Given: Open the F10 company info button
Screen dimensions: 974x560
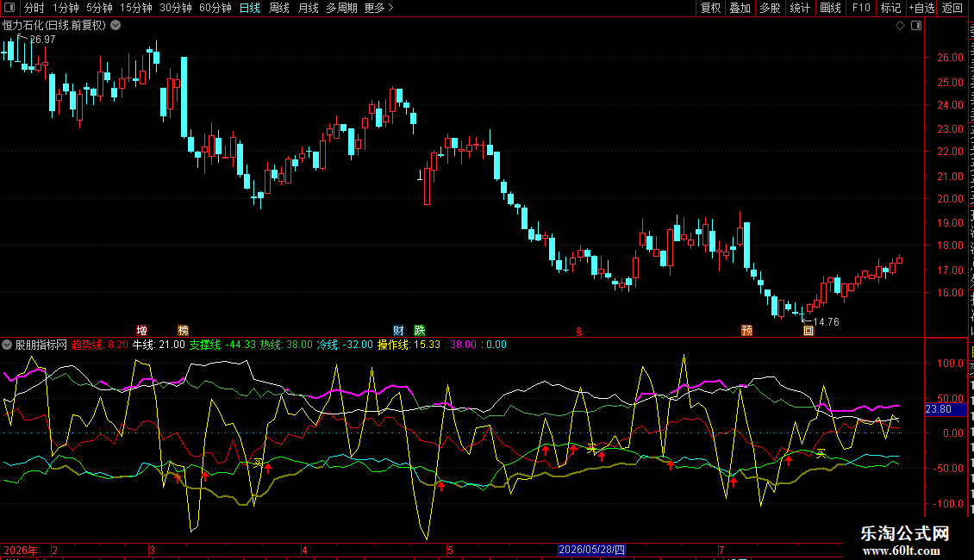Looking at the screenshot, I should 860,8.
